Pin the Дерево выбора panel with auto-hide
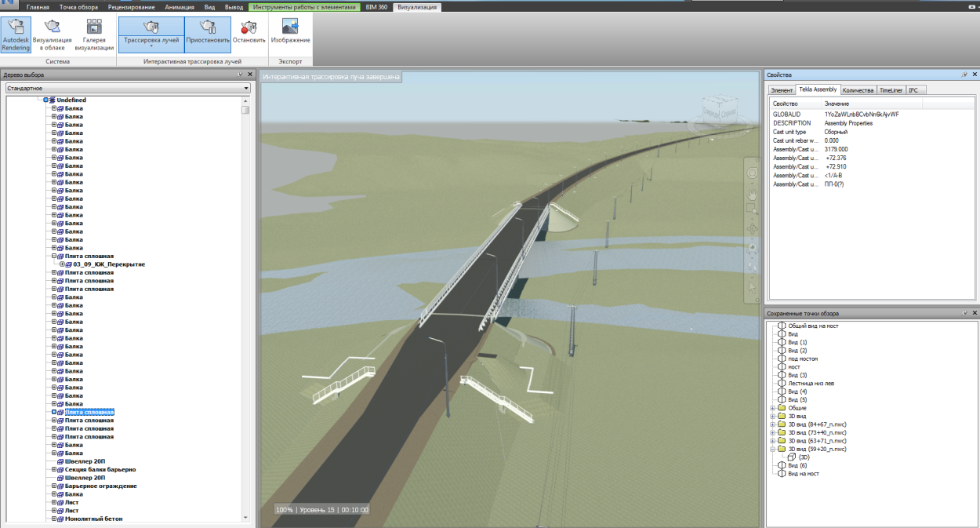This screenshot has width=980, height=528. tap(241, 75)
